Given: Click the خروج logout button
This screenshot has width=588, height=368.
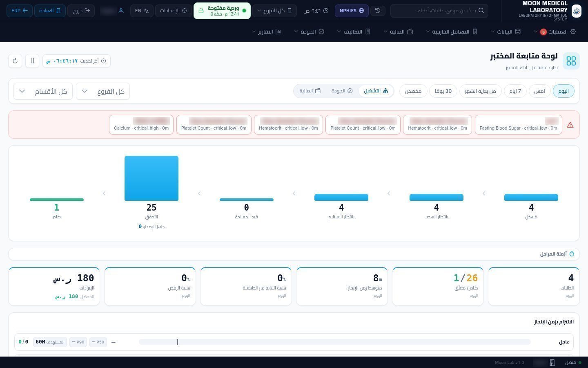Looking at the screenshot, I should coord(81,11).
